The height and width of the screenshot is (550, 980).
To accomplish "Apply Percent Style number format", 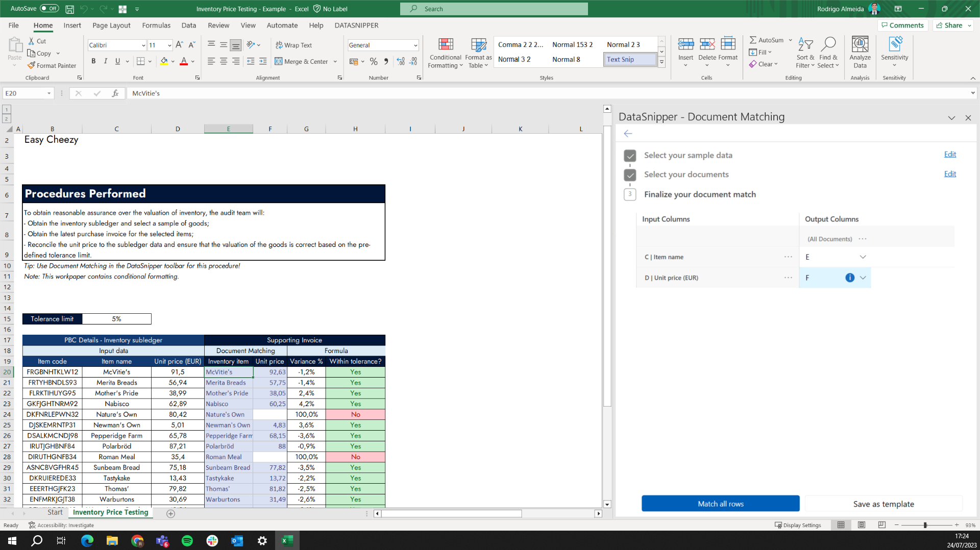I will pos(374,61).
